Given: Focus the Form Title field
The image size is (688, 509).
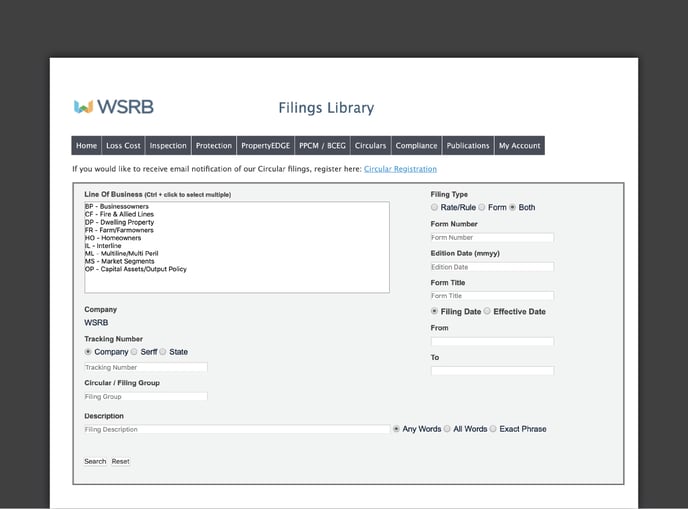Looking at the screenshot, I should click(x=492, y=296).
